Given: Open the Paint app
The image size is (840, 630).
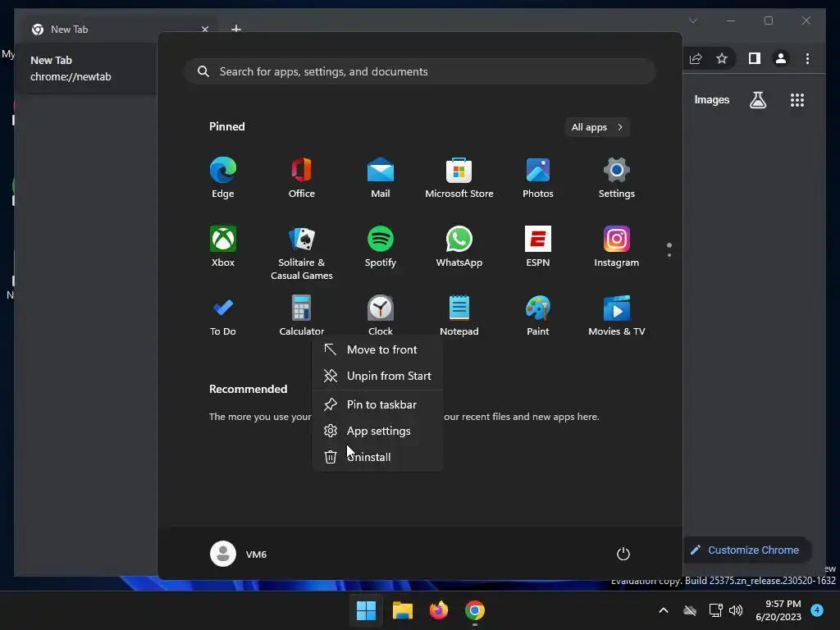Looking at the screenshot, I should [538, 316].
